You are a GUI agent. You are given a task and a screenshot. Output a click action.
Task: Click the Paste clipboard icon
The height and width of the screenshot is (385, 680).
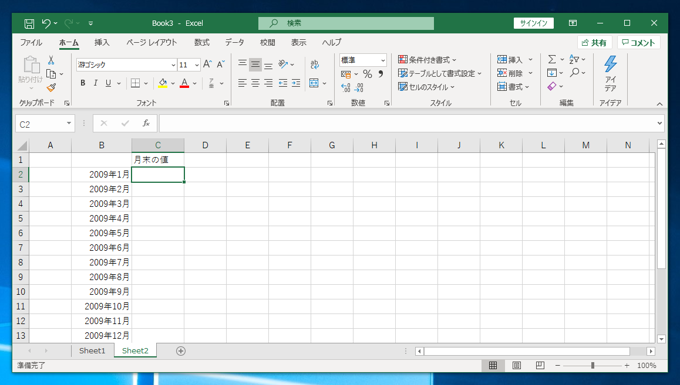31,65
